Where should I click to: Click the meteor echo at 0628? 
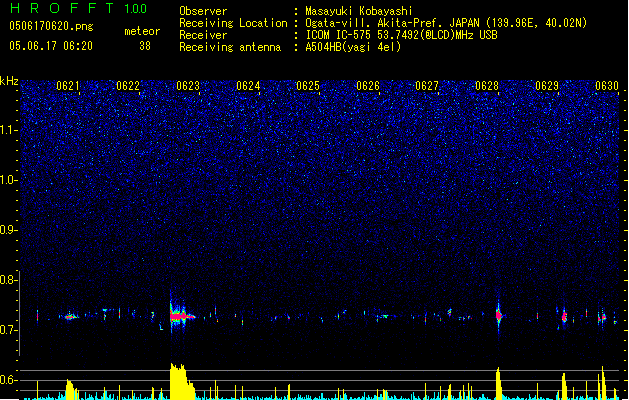499,316
